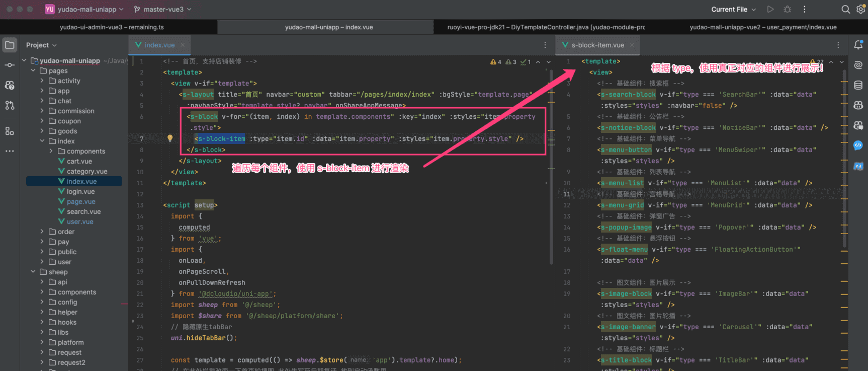This screenshot has width=868, height=371.
Task: Open login.vue in the project tree
Action: [80, 191]
